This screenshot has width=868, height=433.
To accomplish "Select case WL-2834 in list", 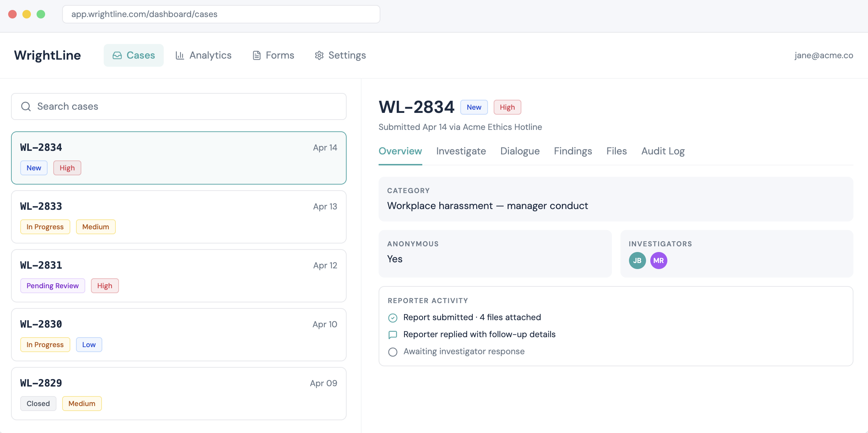I will [x=179, y=158].
